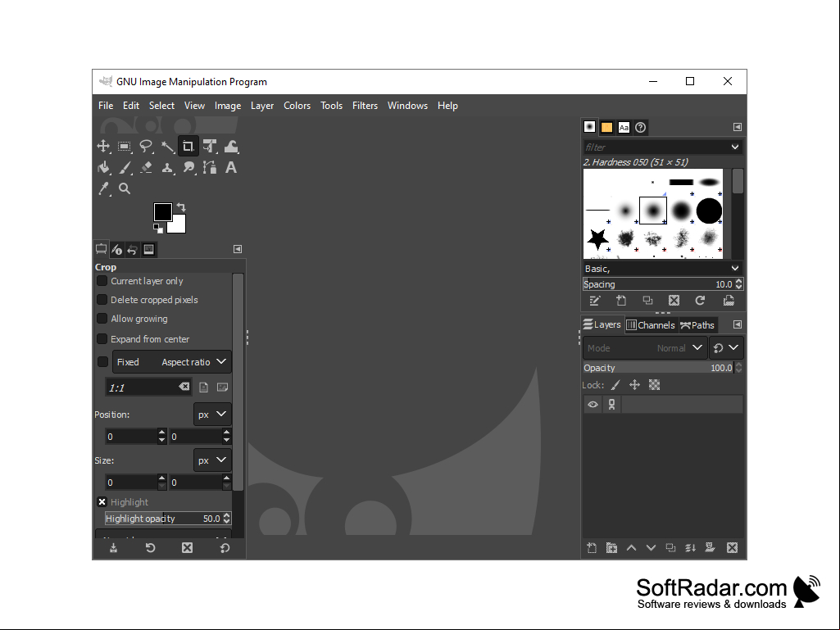
Task: Select the Warp Transform tool
Action: click(x=231, y=147)
